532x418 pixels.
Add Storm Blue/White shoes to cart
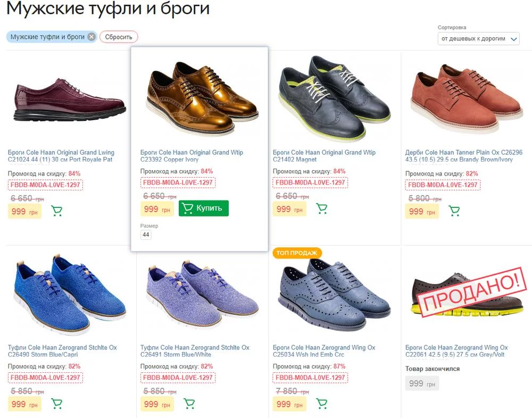(189, 404)
